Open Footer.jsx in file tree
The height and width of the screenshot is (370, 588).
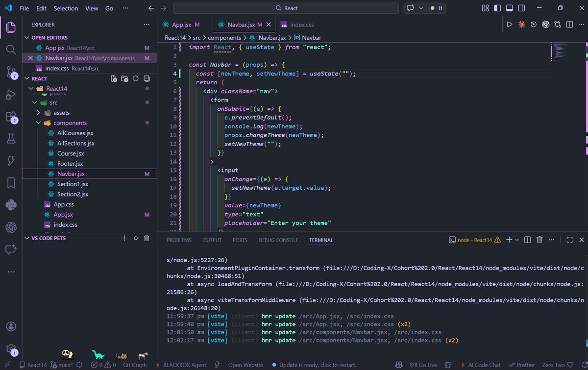tap(70, 164)
